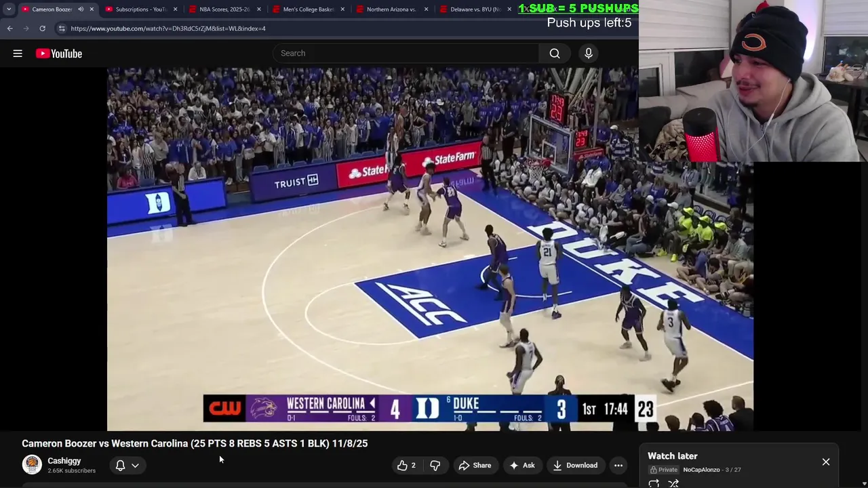Click the Ask button
The width and height of the screenshot is (868, 488).
(x=522, y=466)
